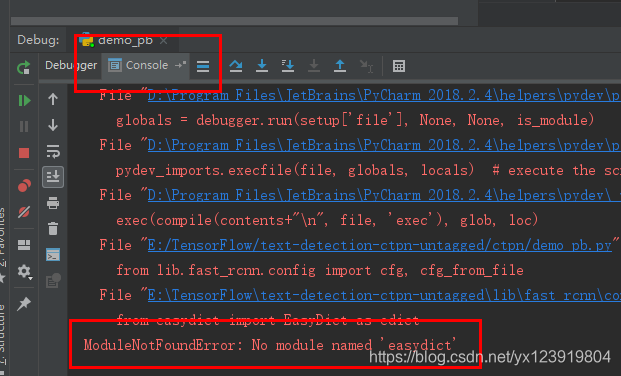The width and height of the screenshot is (621, 376).
Task: Mute breakpoints icon
Action: pos(24,212)
